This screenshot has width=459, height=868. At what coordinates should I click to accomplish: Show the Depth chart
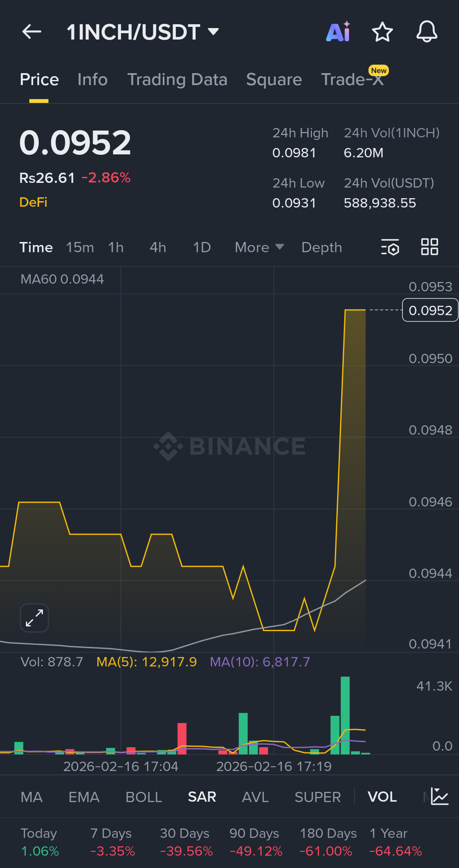[x=322, y=247]
